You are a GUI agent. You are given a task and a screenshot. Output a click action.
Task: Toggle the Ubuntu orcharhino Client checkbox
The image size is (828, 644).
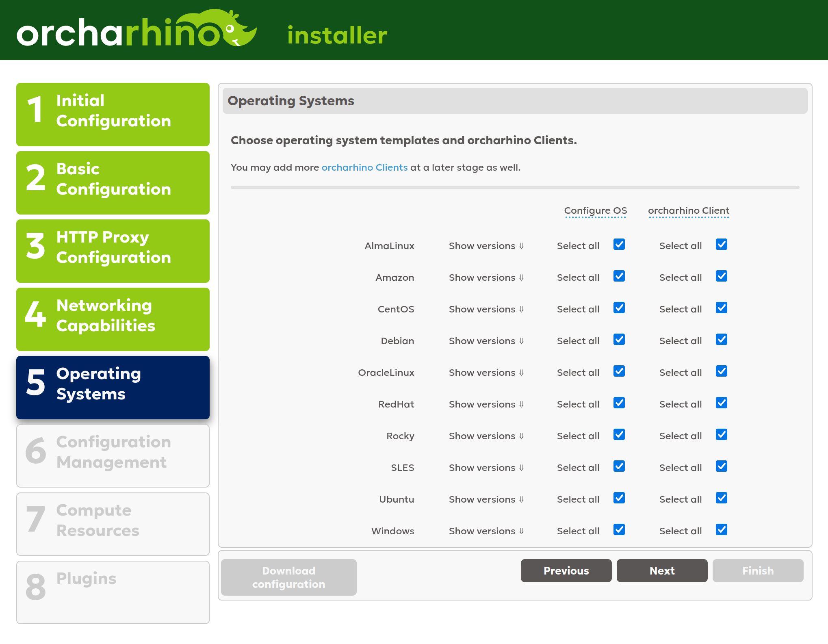click(721, 498)
